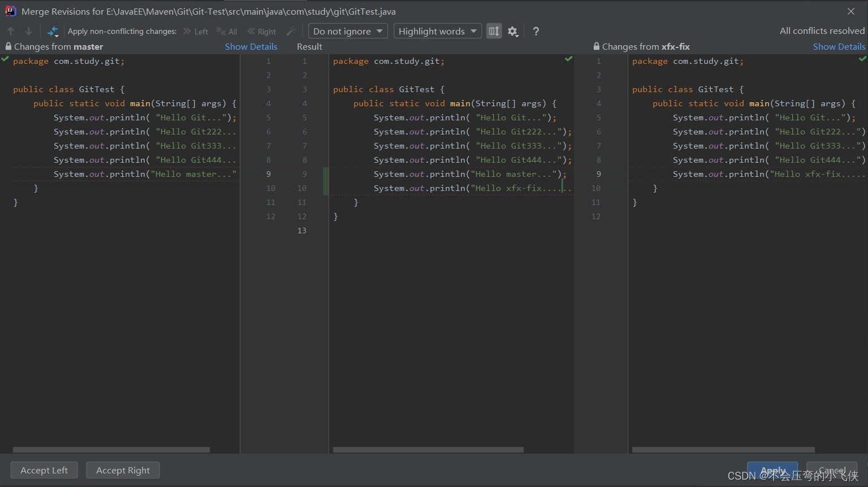Toggle synchronize scrolling icon
The image size is (868, 487).
click(494, 31)
